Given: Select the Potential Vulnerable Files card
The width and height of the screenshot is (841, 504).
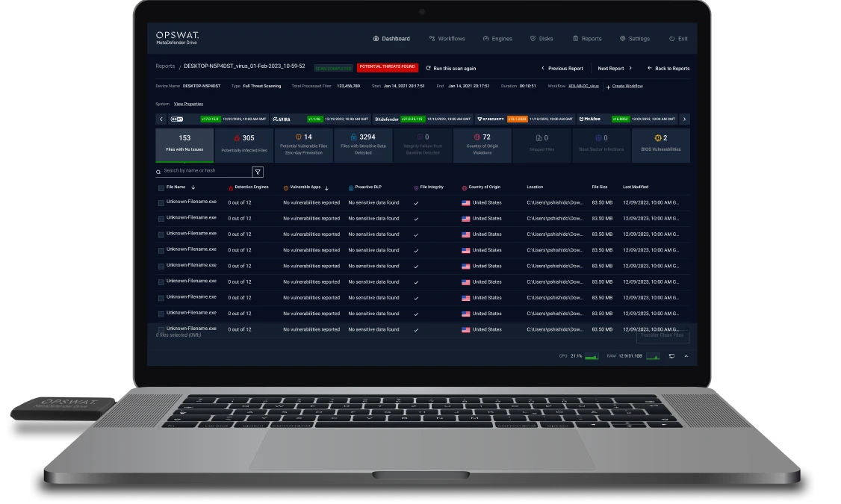Looking at the screenshot, I should 303,145.
